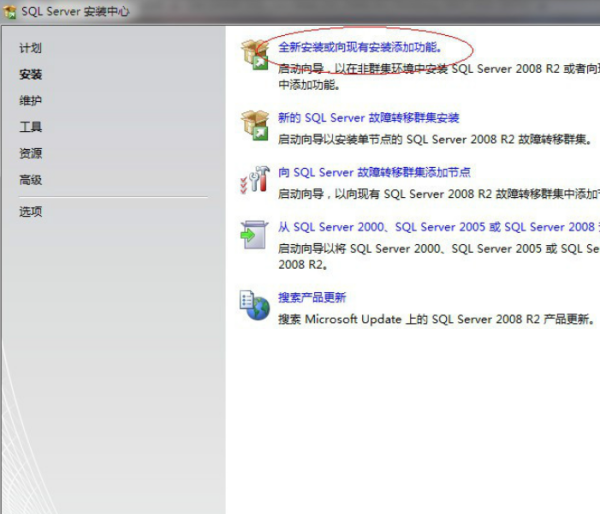The image size is (600, 514).
Task: Click the description 搜索 Microsoft Update 上的 SQL Server 2008 R2 产品更新
Action: 437,319
